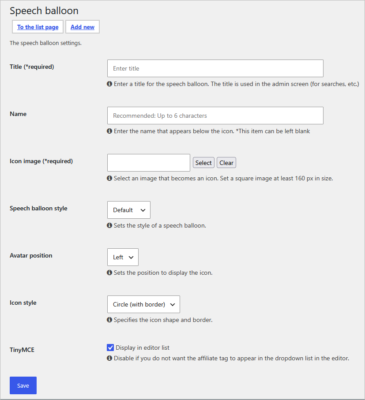Click info icon beside TinyMCE hint
This screenshot has width=365, height=400.
click(109, 358)
